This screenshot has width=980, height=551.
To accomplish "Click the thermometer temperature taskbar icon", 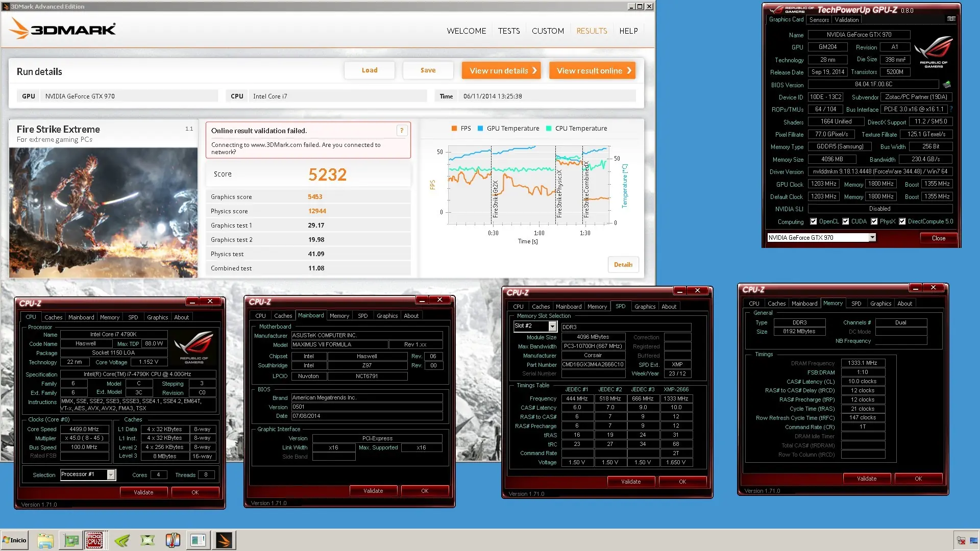I will coord(173,540).
